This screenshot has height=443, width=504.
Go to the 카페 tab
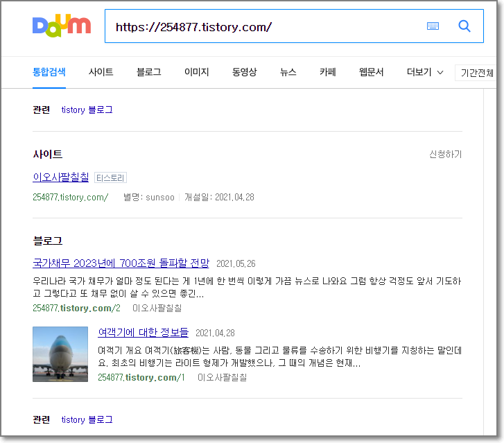pos(327,72)
